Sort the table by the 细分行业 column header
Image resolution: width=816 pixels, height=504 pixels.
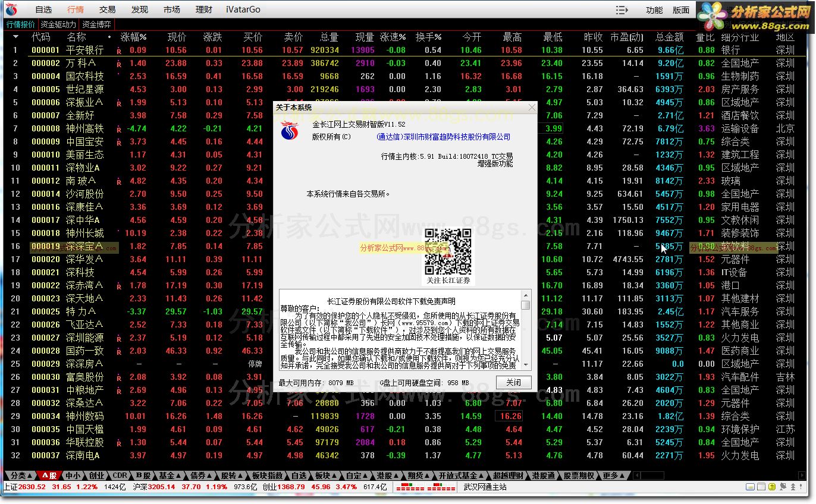click(740, 37)
